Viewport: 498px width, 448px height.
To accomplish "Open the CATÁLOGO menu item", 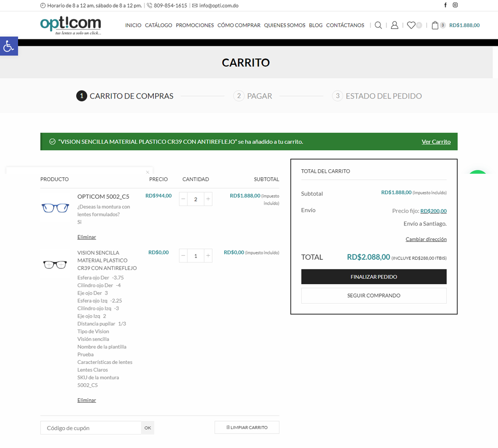I will click(158, 25).
